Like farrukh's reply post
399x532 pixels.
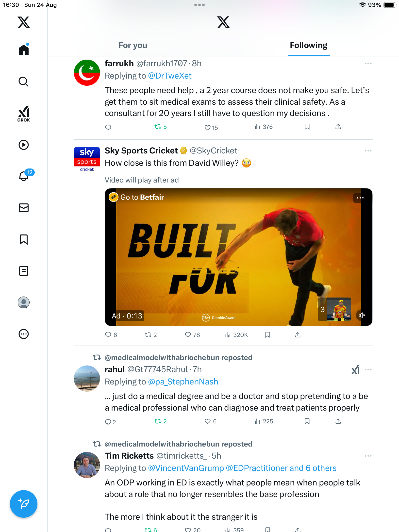click(208, 127)
